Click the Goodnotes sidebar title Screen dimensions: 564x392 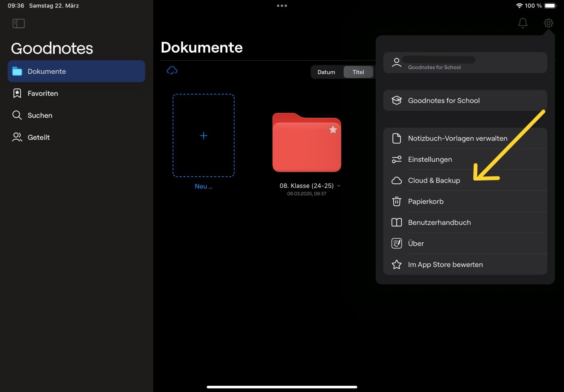pyautogui.click(x=52, y=49)
